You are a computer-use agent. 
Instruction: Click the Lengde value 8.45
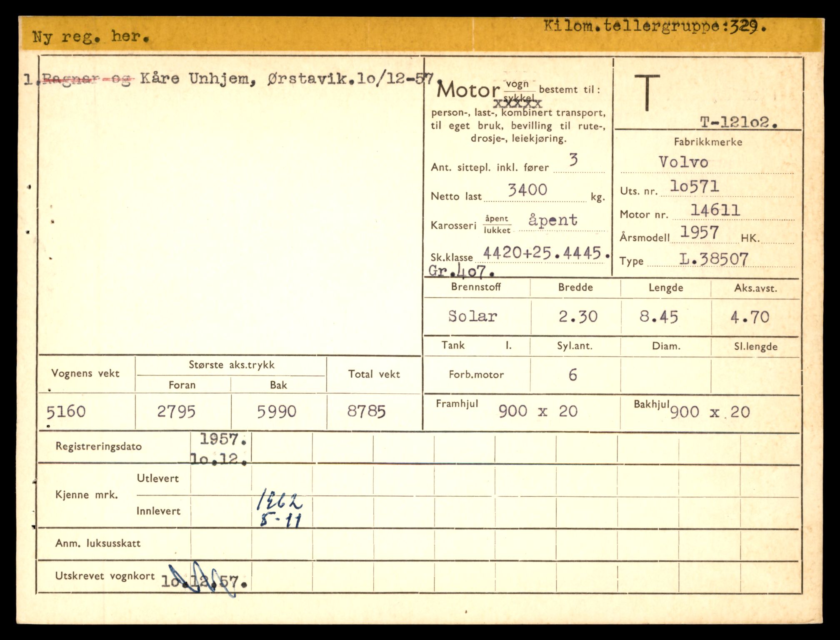coord(659,317)
